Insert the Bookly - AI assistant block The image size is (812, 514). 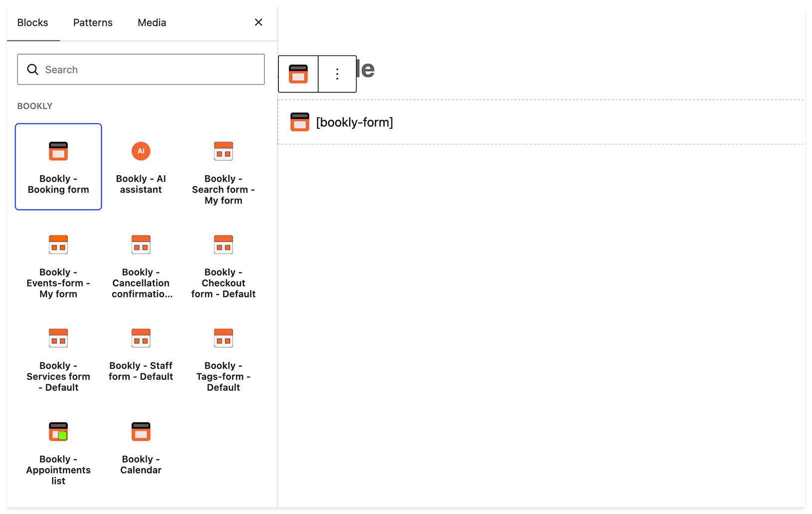pos(141,167)
